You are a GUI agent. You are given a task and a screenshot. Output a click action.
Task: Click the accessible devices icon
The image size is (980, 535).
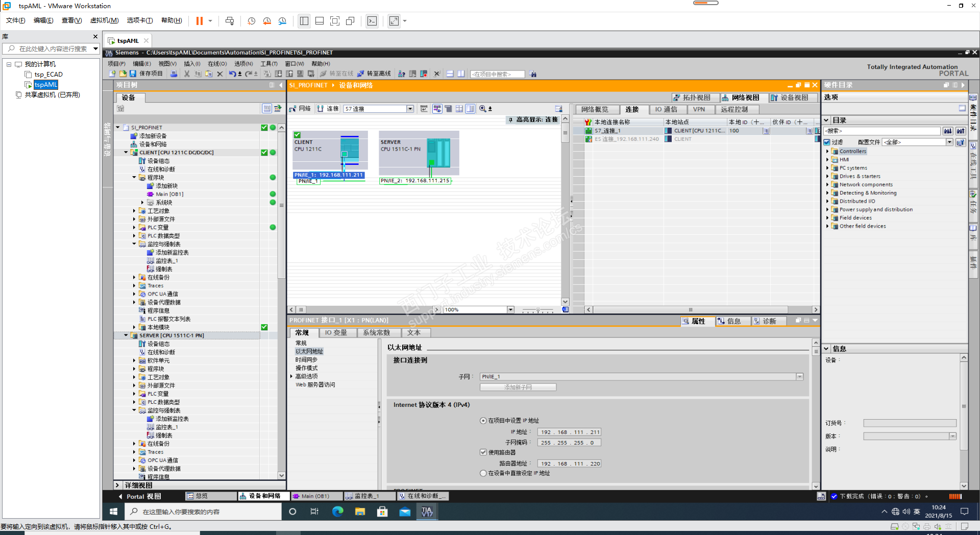[x=402, y=74]
